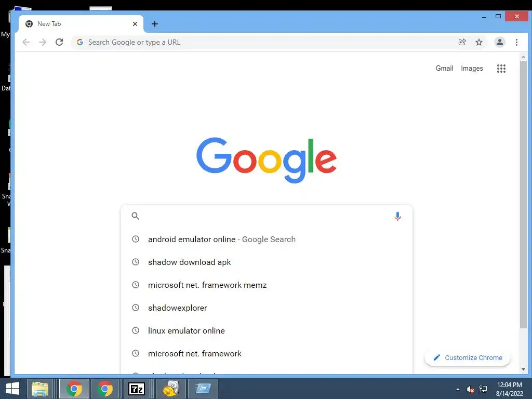Click the Google logo

tap(267, 160)
